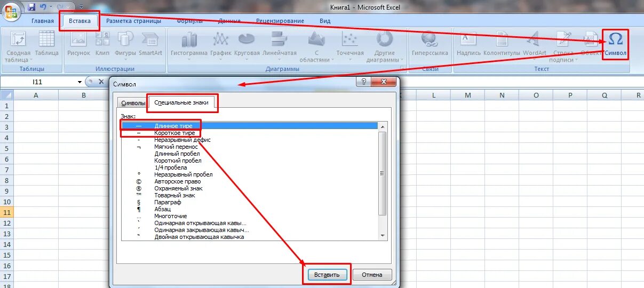644x288 pixels.
Task: Select the 'Многоточие' symbol row
Action: click(250, 216)
